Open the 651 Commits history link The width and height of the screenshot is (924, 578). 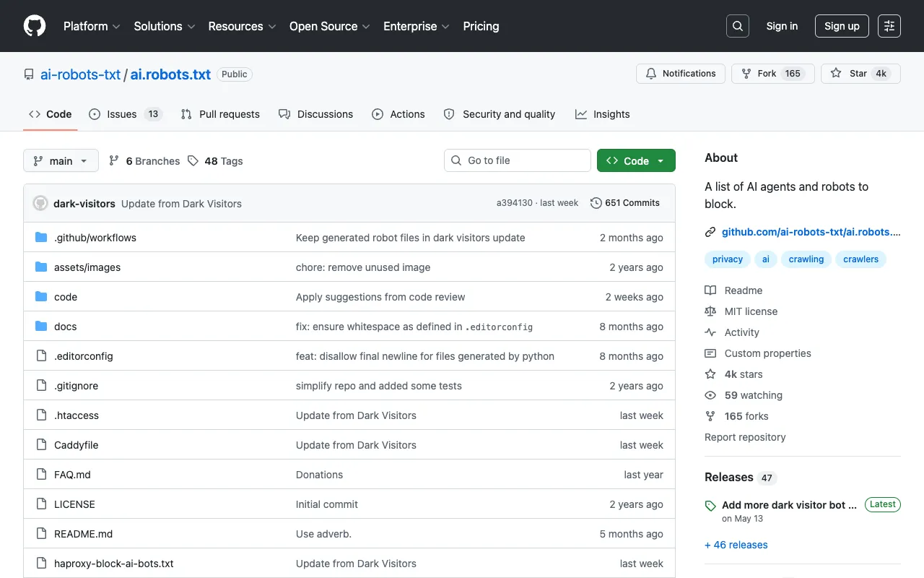pyautogui.click(x=625, y=203)
